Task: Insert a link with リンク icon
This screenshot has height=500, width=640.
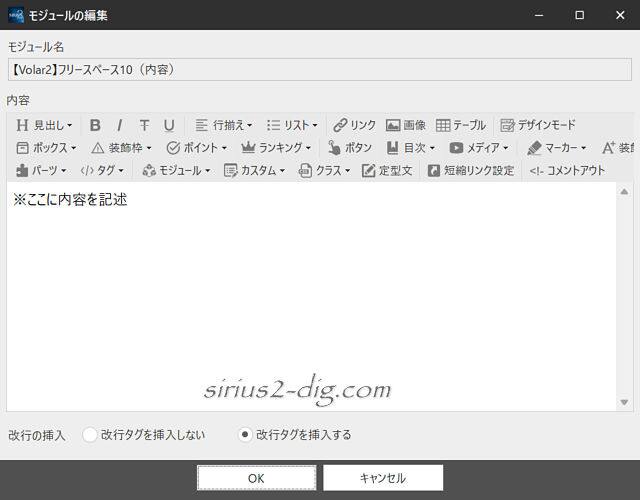Action: (x=354, y=125)
